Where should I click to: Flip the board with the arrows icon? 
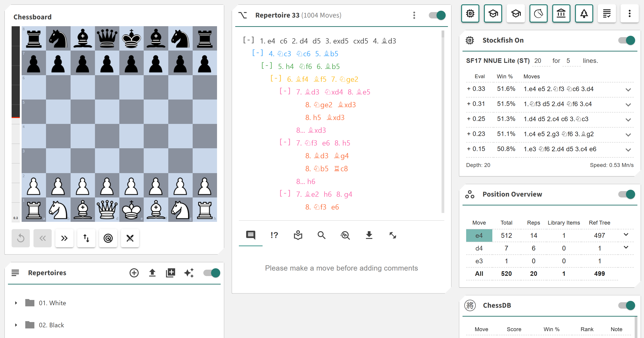(86, 238)
